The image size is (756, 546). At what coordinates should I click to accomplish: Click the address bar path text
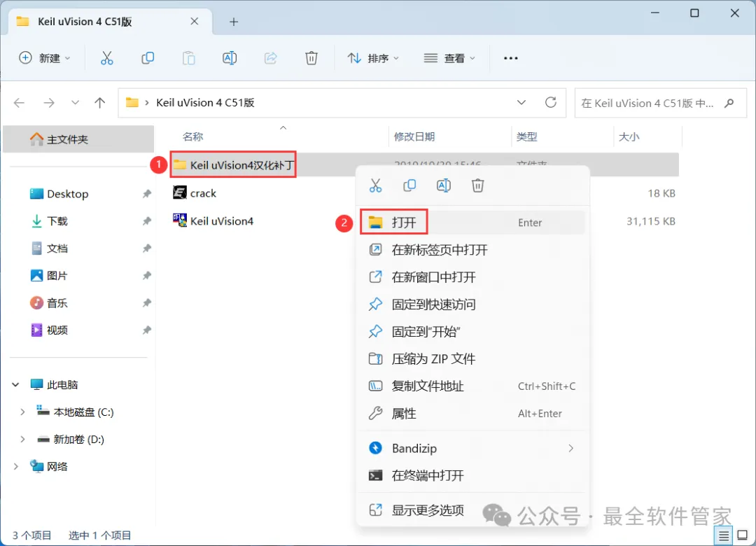[205, 103]
